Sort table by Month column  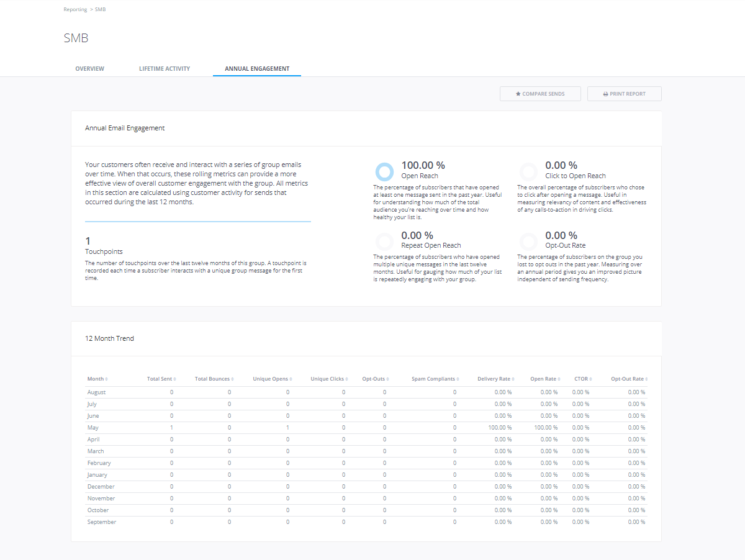(97, 379)
